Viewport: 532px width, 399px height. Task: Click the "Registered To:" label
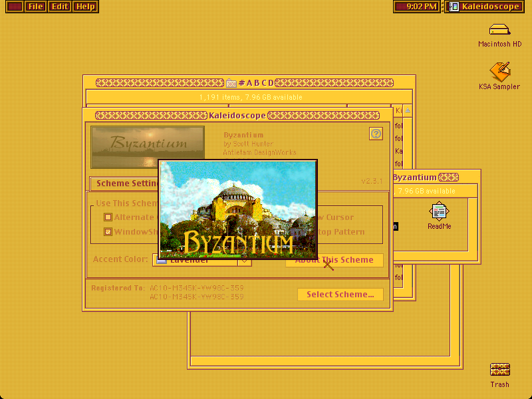coord(118,288)
